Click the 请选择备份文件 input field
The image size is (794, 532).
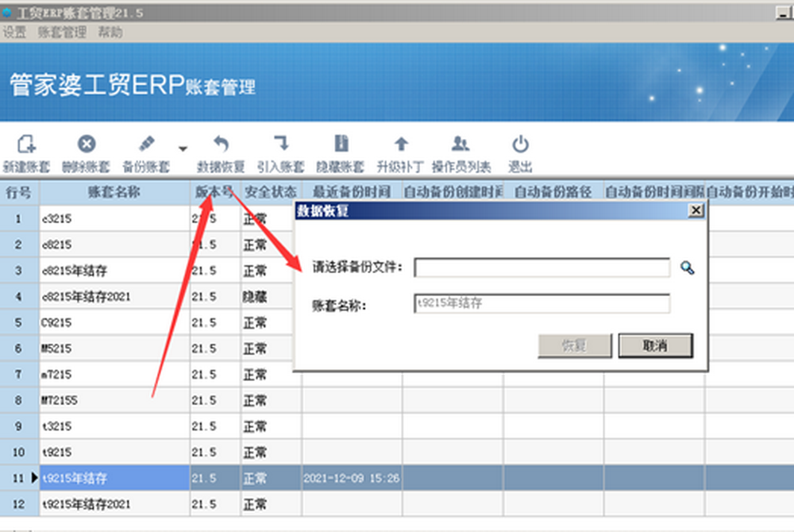click(542, 268)
